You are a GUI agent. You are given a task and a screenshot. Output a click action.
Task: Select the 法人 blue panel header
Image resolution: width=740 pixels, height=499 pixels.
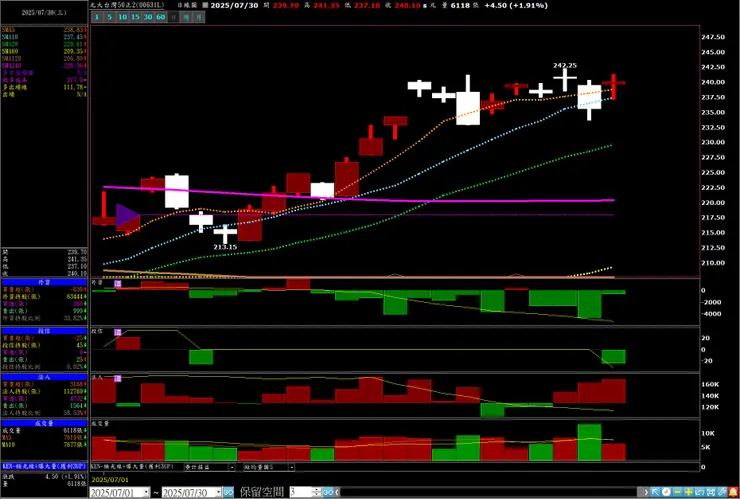tap(44, 377)
